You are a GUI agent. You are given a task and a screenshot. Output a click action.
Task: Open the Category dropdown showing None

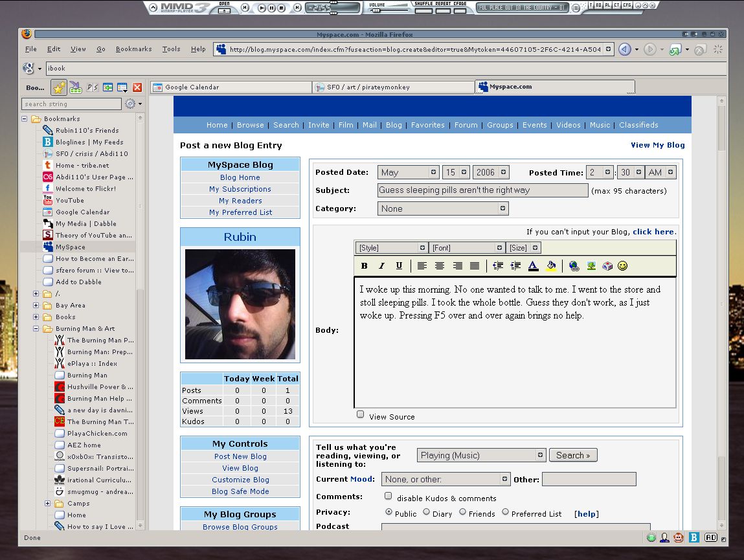pyautogui.click(x=443, y=208)
